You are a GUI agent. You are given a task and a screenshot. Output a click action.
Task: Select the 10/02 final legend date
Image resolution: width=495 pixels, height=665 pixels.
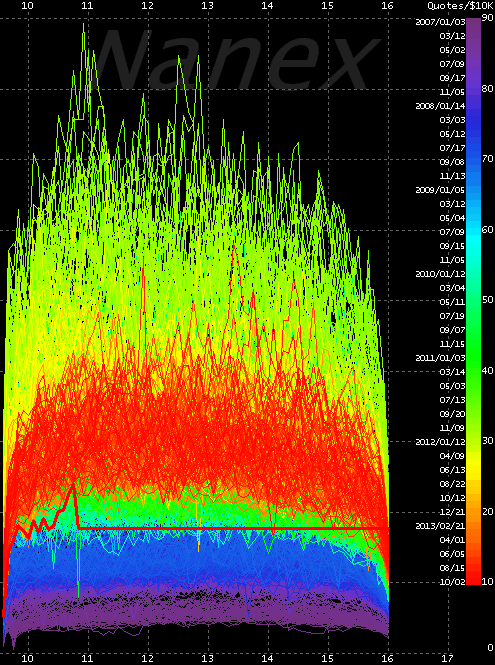(x=454, y=582)
